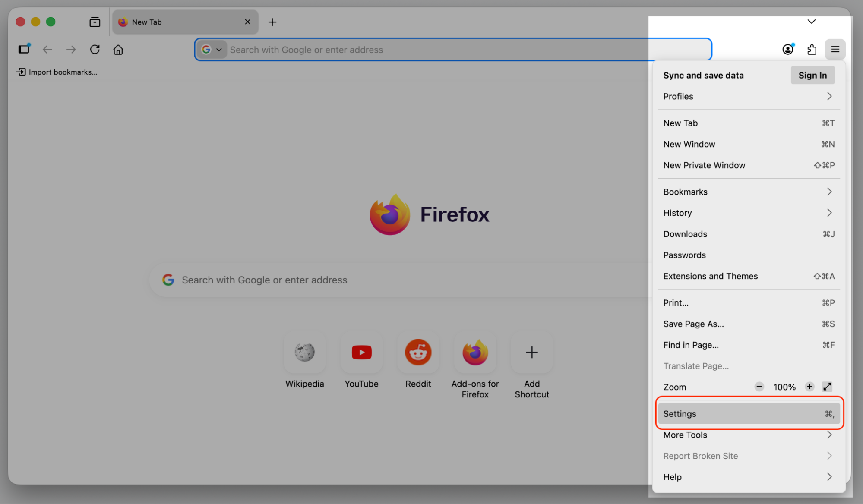Select the New Tab browser tab
Viewport: 863px width, 504px height.
(x=185, y=22)
